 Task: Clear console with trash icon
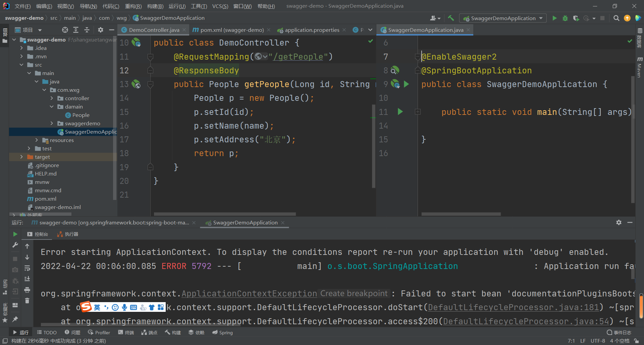click(27, 301)
